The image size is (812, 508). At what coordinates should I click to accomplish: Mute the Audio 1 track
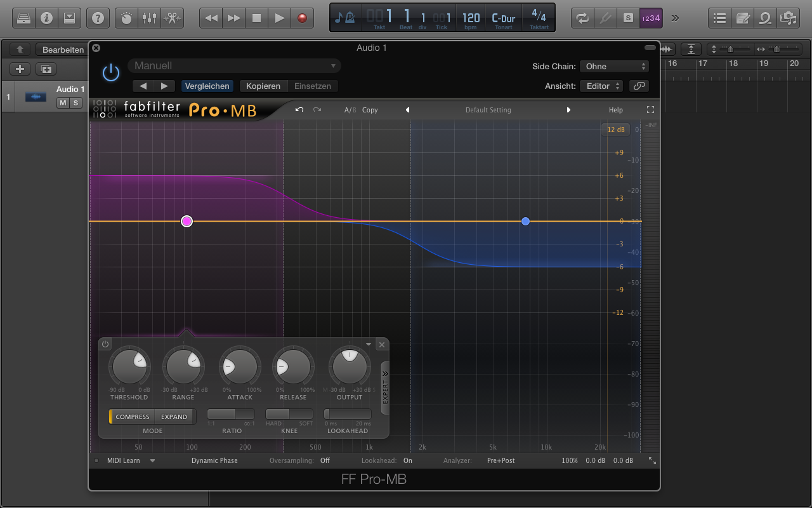pos(63,103)
